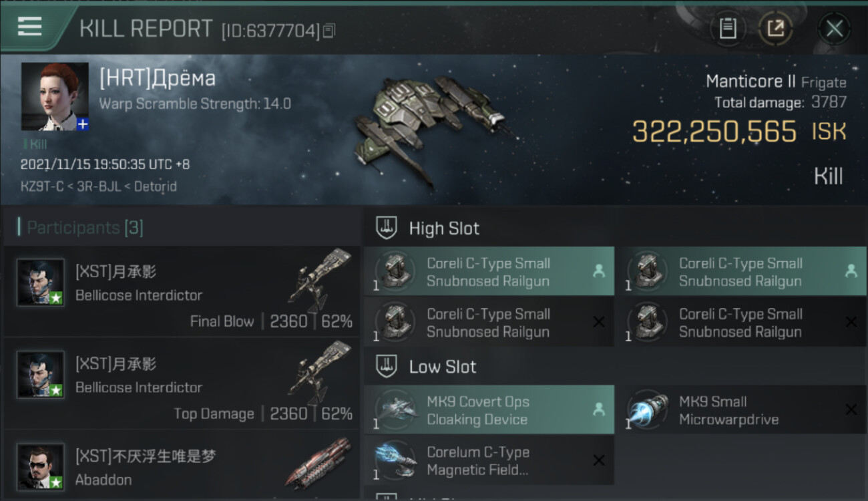The width and height of the screenshot is (868, 501).
Task: Click the first highlighted Coreli Railgun
Action: [x=489, y=271]
